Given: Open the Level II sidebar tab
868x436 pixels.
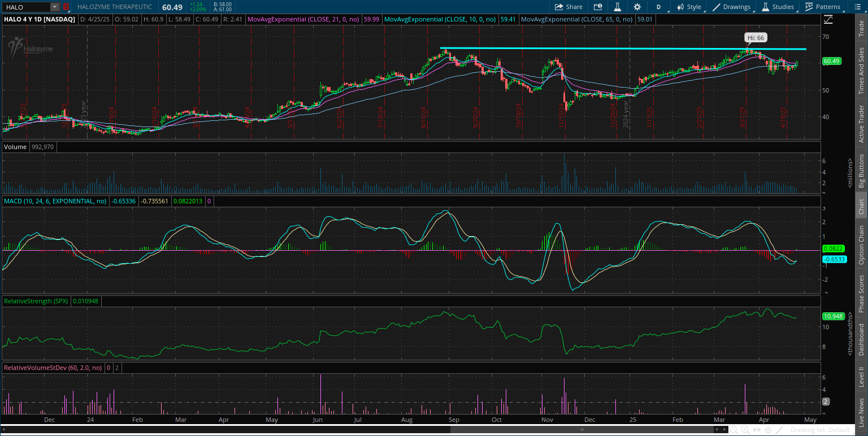Looking at the screenshot, I should click(x=861, y=377).
